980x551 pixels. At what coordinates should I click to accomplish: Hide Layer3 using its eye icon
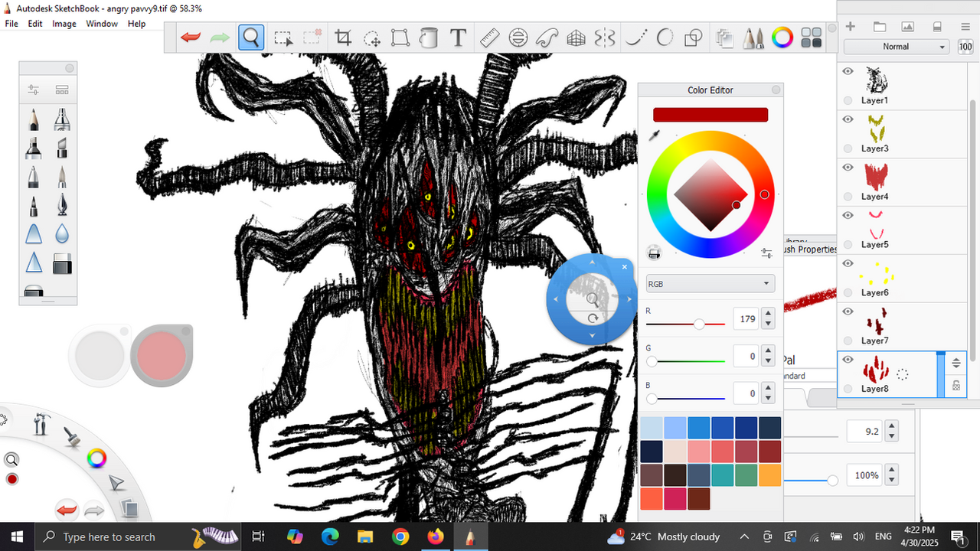848,119
